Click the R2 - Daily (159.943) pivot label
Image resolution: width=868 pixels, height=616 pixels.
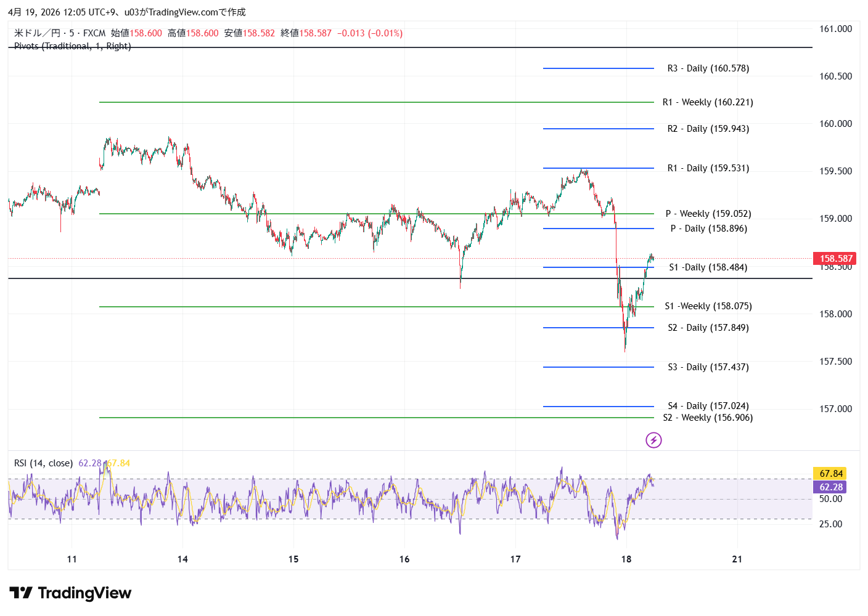click(708, 129)
